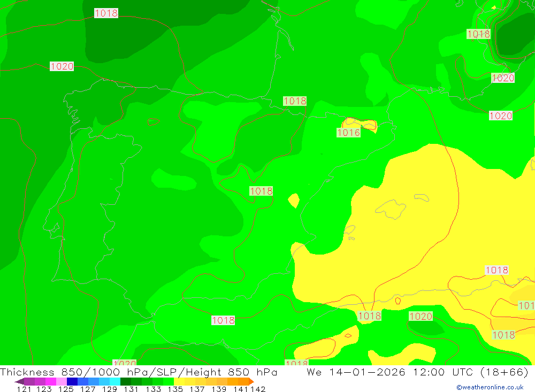Click the lower '1020' label at the right edge

[501, 116]
